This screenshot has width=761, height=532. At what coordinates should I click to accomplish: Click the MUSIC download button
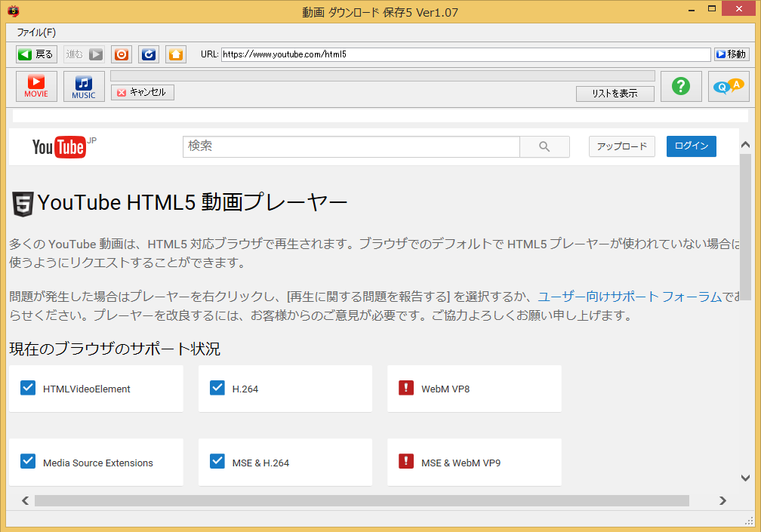click(84, 86)
